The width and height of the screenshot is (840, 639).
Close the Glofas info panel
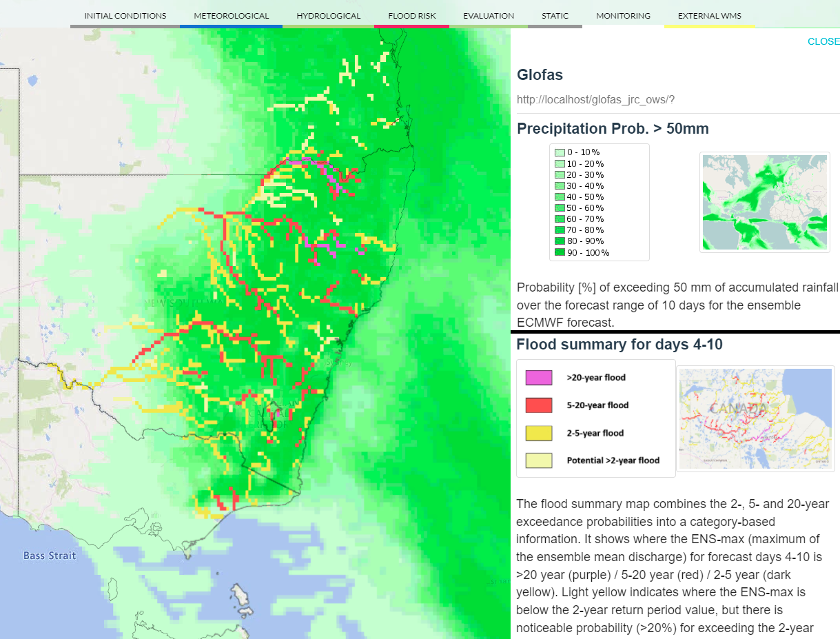pos(823,41)
